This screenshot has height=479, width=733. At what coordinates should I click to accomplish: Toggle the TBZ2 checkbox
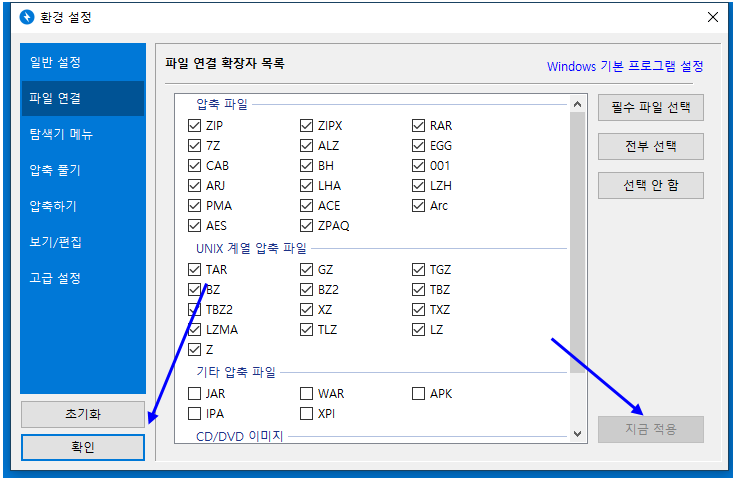(194, 310)
